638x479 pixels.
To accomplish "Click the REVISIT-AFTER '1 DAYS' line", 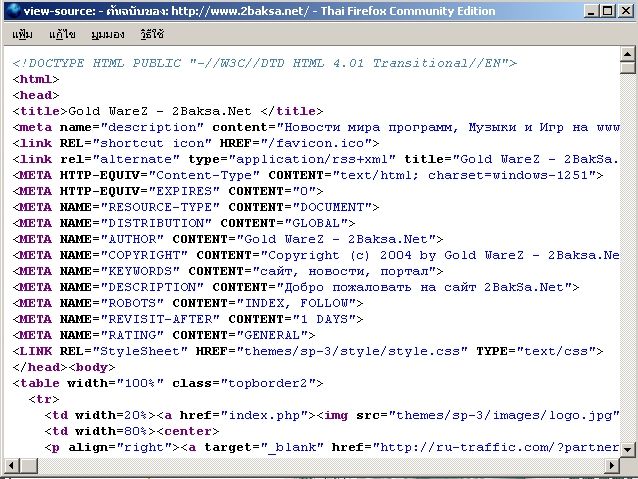I will 188,319.
